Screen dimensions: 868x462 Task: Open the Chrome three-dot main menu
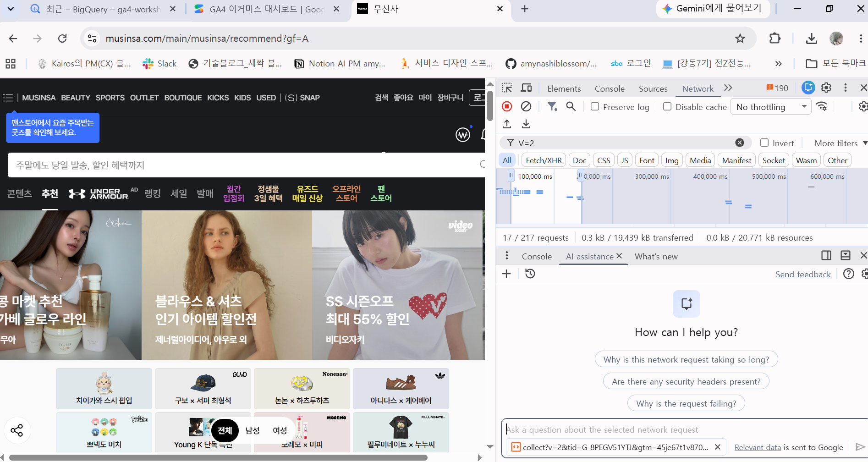tap(861, 38)
